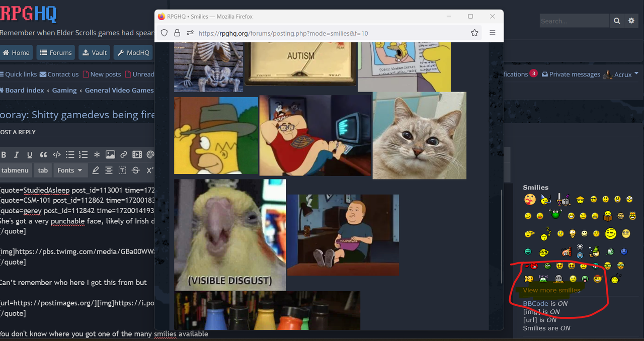Image resolution: width=644 pixels, height=341 pixels.
Task: Open the BBCode help link
Action: pyautogui.click(x=535, y=304)
